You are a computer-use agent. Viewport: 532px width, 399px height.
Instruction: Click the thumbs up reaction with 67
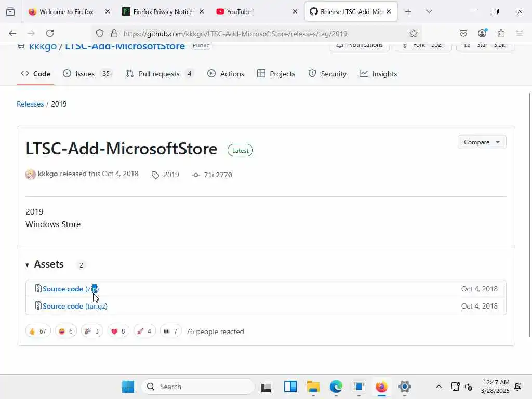pos(38,331)
